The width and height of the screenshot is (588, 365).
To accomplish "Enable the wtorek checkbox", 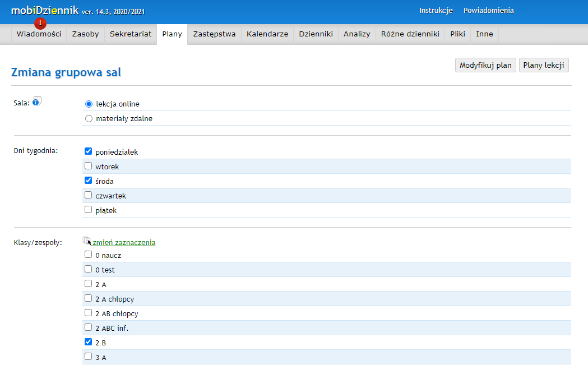I will click(88, 166).
